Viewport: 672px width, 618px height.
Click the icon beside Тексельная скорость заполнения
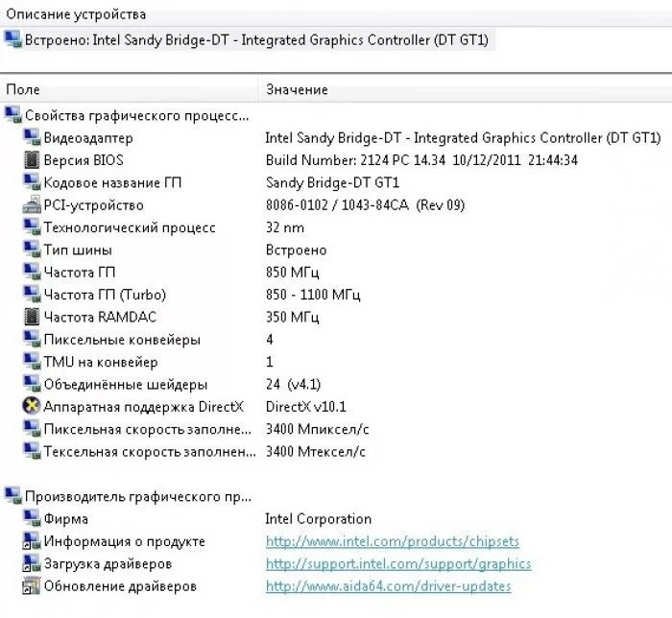(x=32, y=451)
